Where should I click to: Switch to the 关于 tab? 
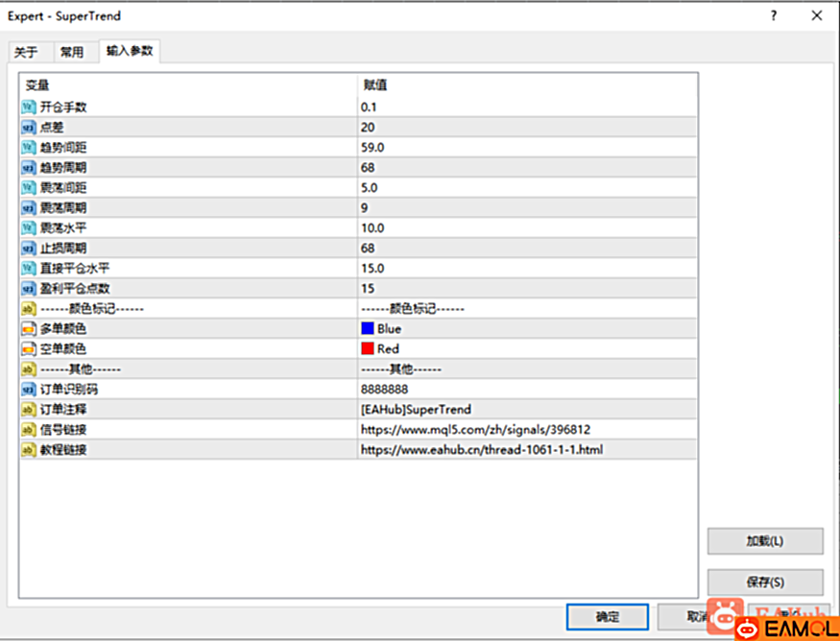(26, 52)
